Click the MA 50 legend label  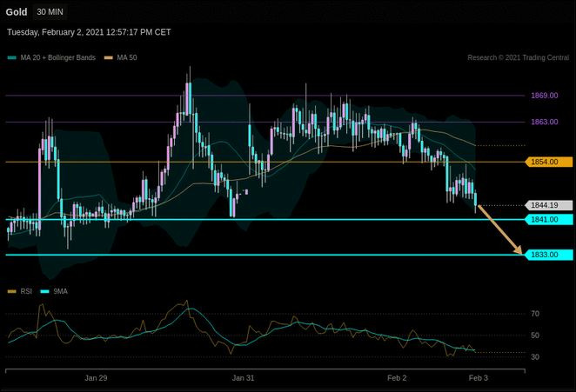coord(127,57)
